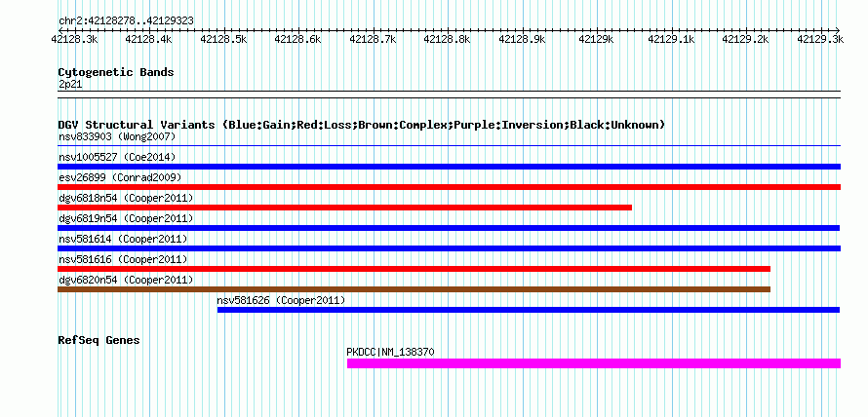Click ruler tick label 42129.2k
The width and height of the screenshot is (868, 417).
[746, 39]
